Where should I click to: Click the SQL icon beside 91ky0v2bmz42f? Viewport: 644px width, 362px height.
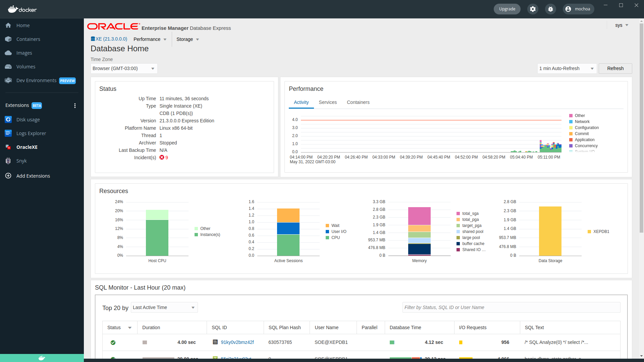pyautogui.click(x=215, y=342)
